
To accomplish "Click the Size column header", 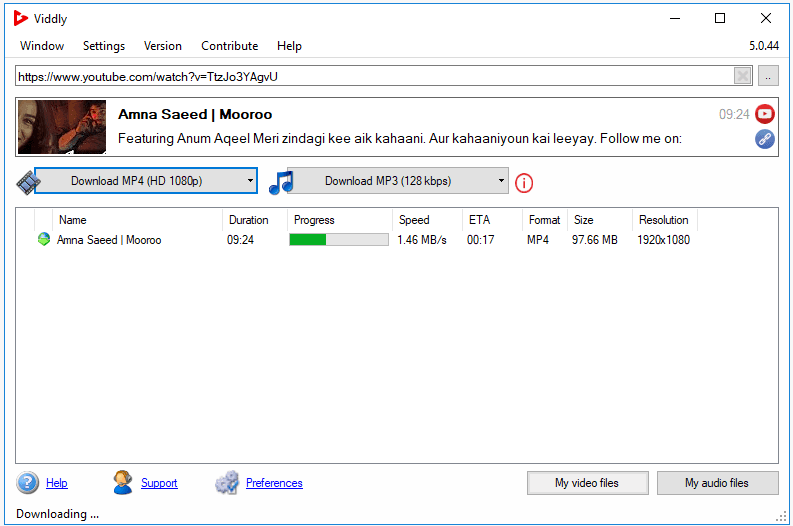I will click(x=584, y=220).
